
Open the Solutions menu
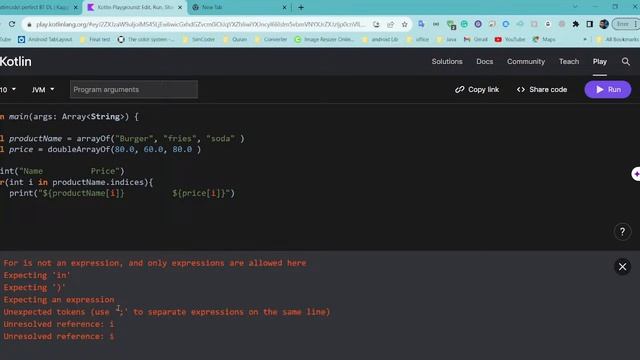tap(447, 62)
